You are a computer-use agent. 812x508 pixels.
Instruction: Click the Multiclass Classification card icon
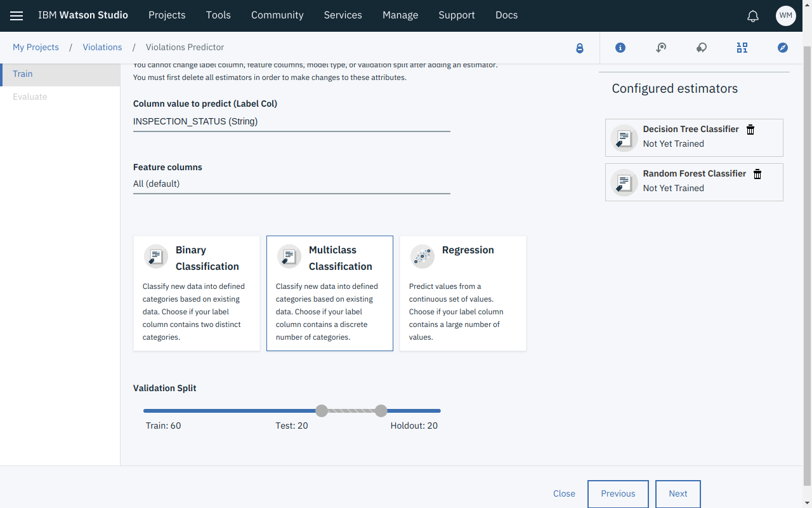click(289, 257)
